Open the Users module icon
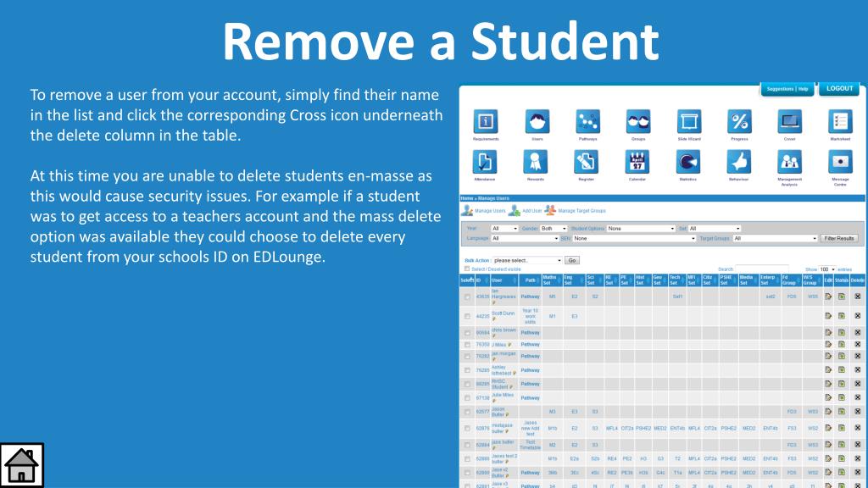This screenshot has height=488, width=868. 537,121
